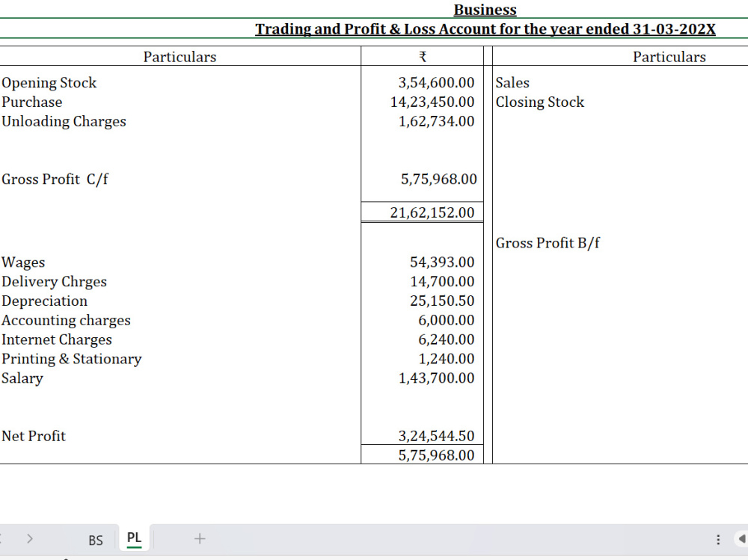The image size is (748, 560).
Task: Click the Salary label cell
Action: click(22, 378)
